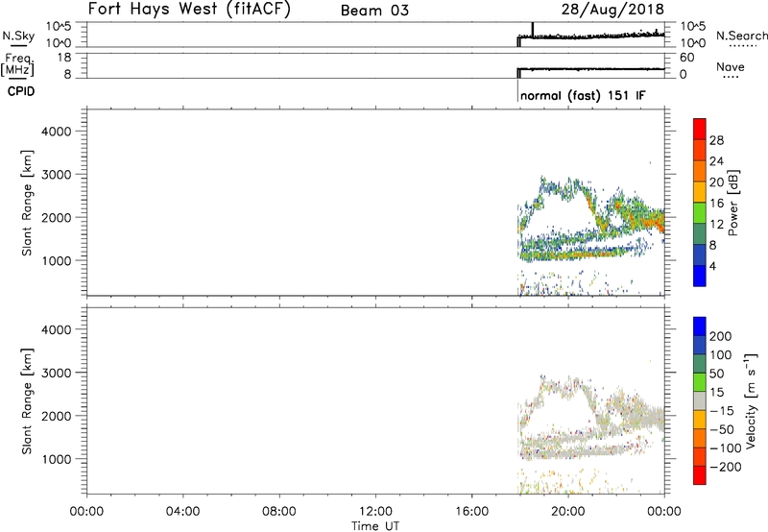The width and height of the screenshot is (768, 532).
Task: Click the '18' tick on the frequency axis
Action: click(x=65, y=58)
